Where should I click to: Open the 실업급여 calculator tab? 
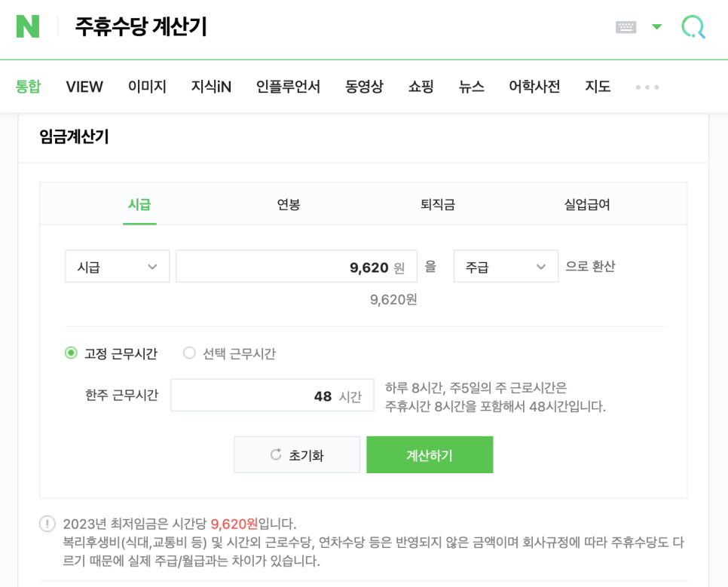587,204
